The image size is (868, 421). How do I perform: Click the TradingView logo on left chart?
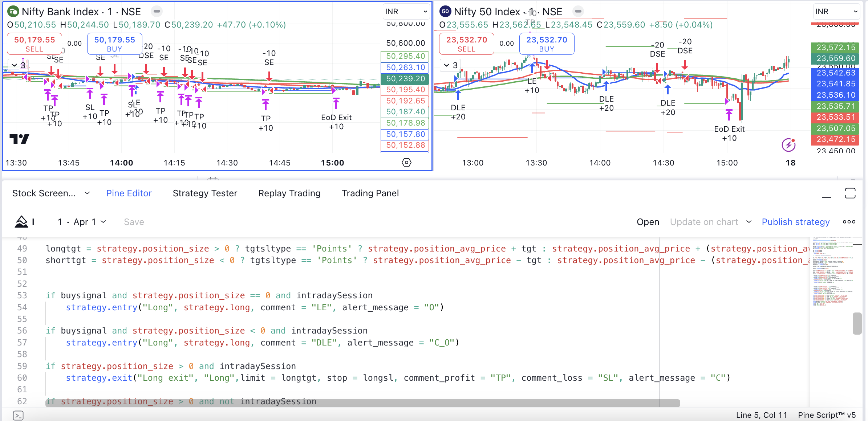[x=19, y=139]
